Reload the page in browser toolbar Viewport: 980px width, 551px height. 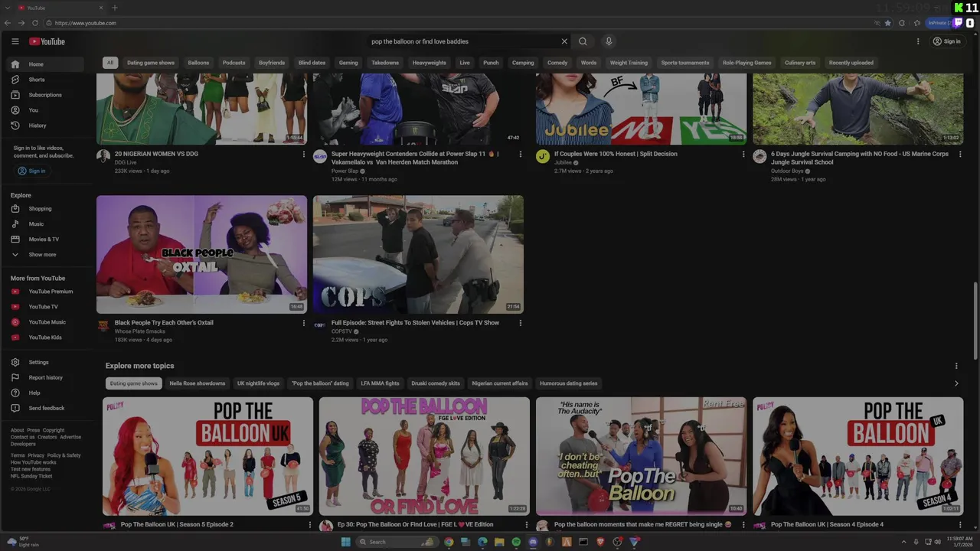click(34, 23)
